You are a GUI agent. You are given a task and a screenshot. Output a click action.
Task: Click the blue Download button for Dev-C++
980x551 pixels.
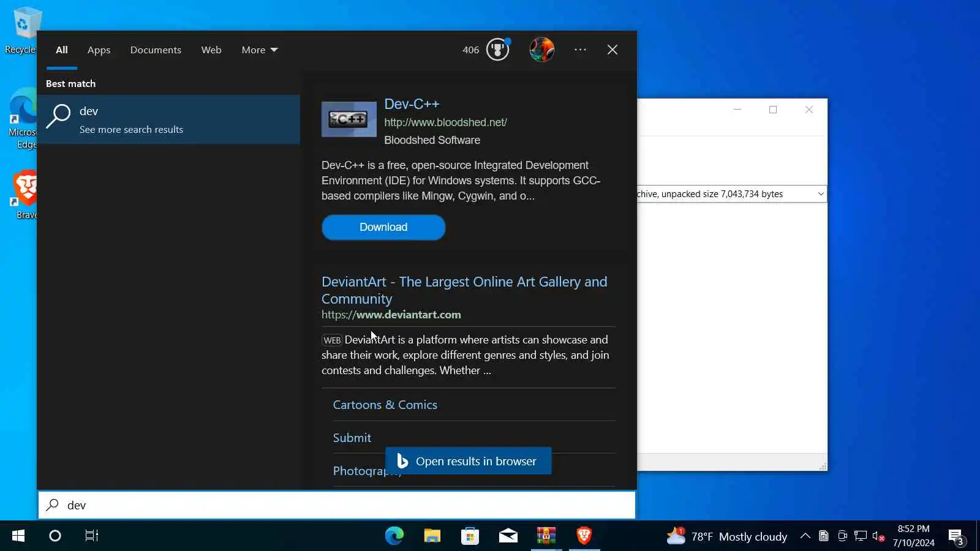pos(383,227)
